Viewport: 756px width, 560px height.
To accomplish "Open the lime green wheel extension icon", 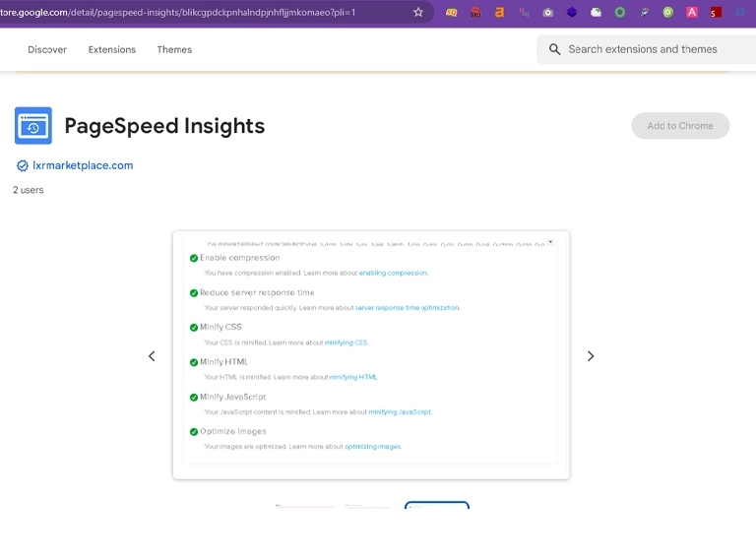I will (667, 13).
